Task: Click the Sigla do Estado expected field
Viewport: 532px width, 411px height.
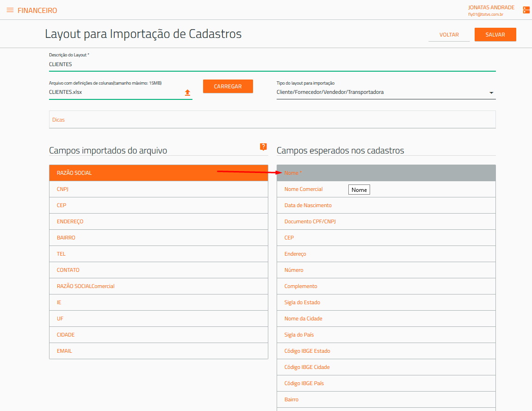Action: [x=386, y=302]
